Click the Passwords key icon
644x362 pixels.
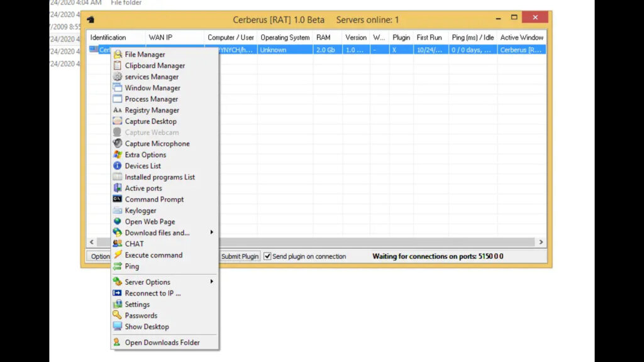(x=118, y=315)
